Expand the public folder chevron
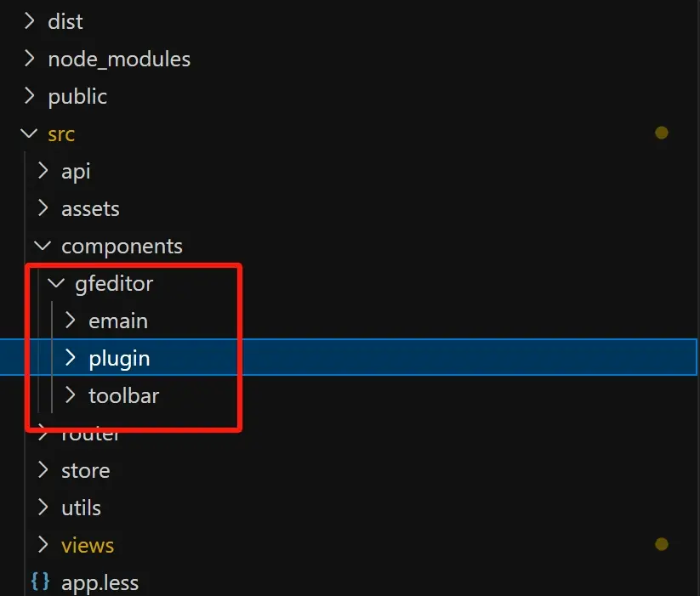The width and height of the screenshot is (700, 596). tap(30, 96)
